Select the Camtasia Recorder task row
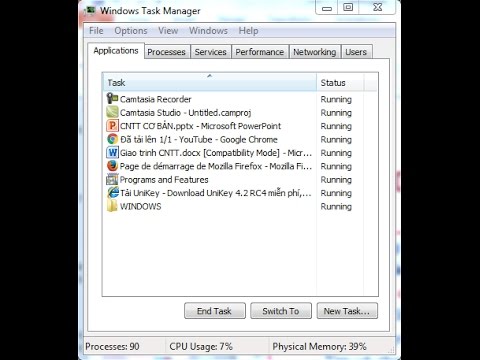 [240, 99]
